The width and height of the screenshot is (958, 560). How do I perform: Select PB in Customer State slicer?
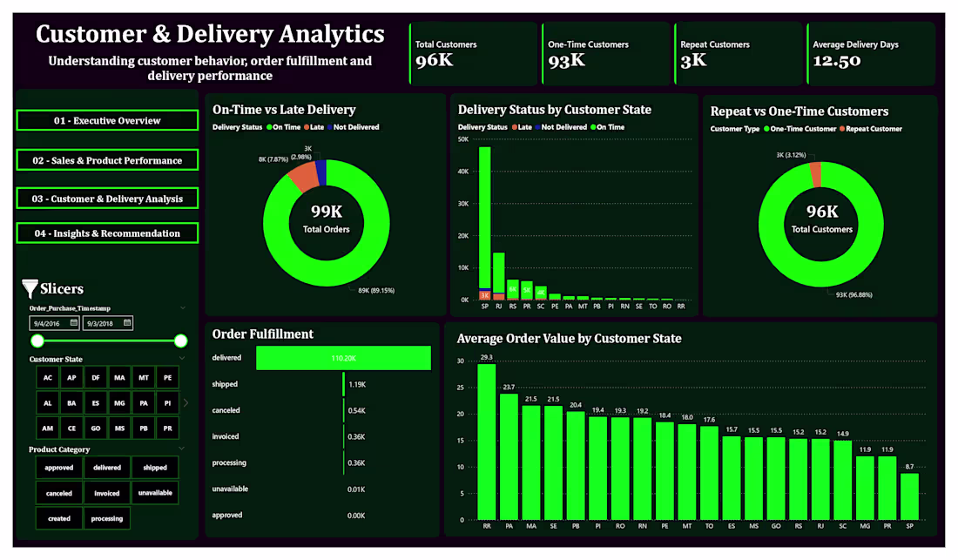(x=144, y=428)
